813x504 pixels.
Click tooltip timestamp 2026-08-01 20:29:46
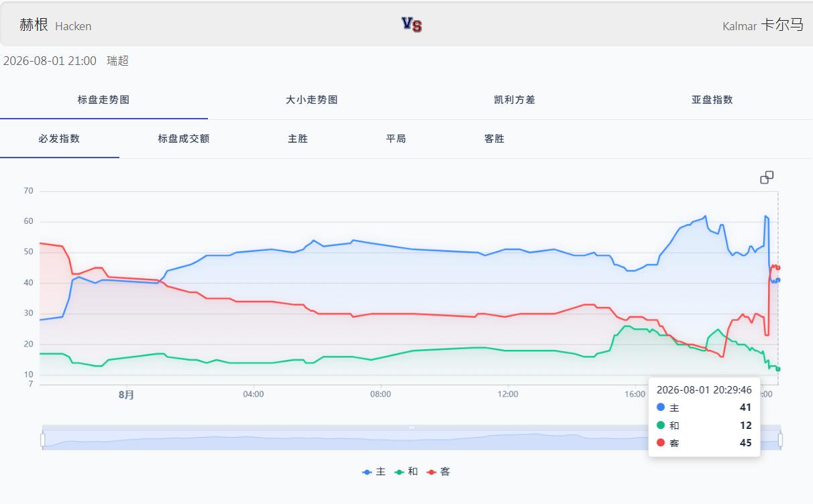point(704,389)
